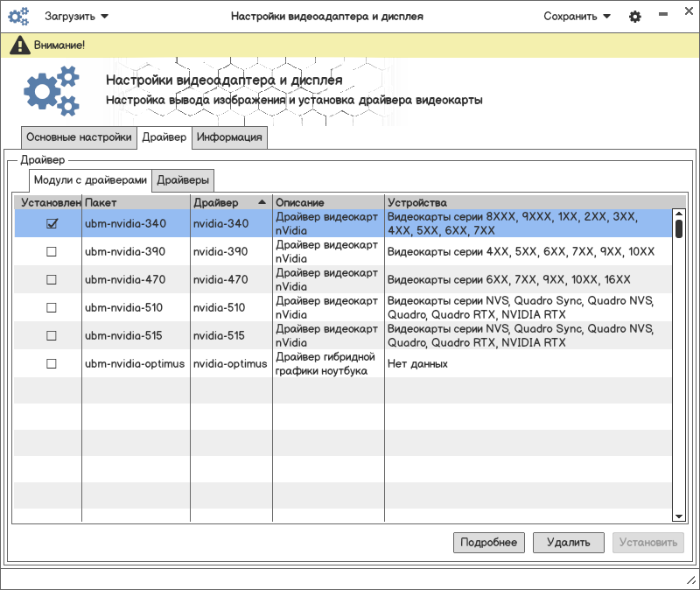Image resolution: width=700 pixels, height=590 pixels.
Task: Check the ubm-nvidia-390 checkbox
Action: [52, 252]
